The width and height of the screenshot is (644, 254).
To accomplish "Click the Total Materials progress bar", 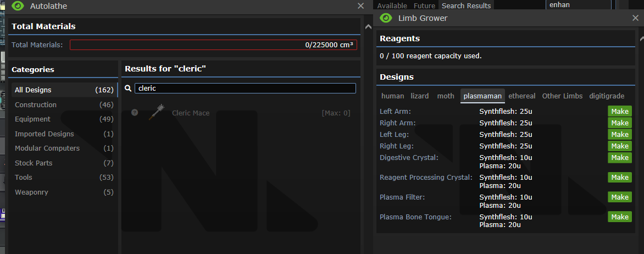I will click(213, 45).
